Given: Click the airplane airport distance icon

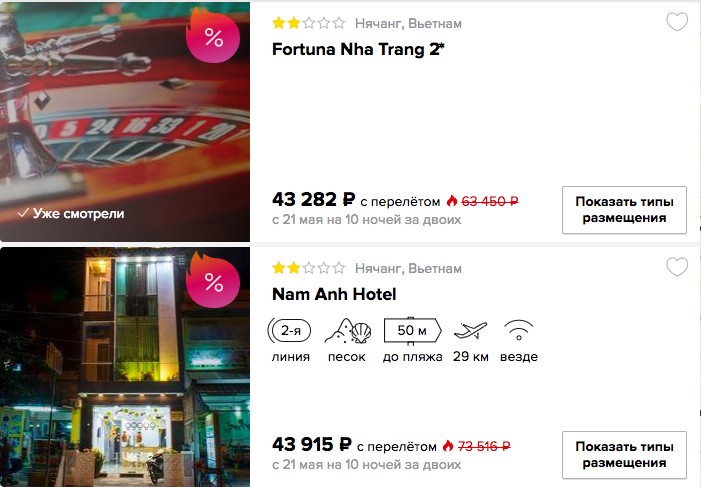Looking at the screenshot, I should point(470,331).
